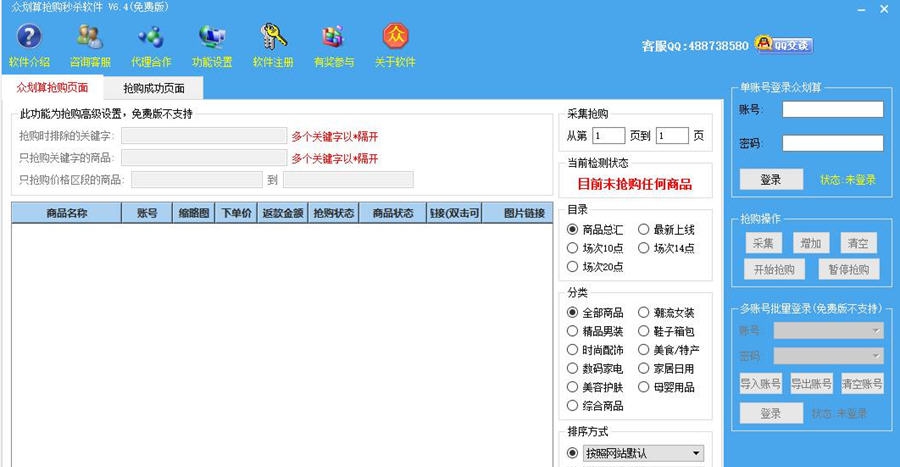Viewport: 900px width, 467px height.
Task: Click the 导入账号 button
Action: (x=760, y=384)
